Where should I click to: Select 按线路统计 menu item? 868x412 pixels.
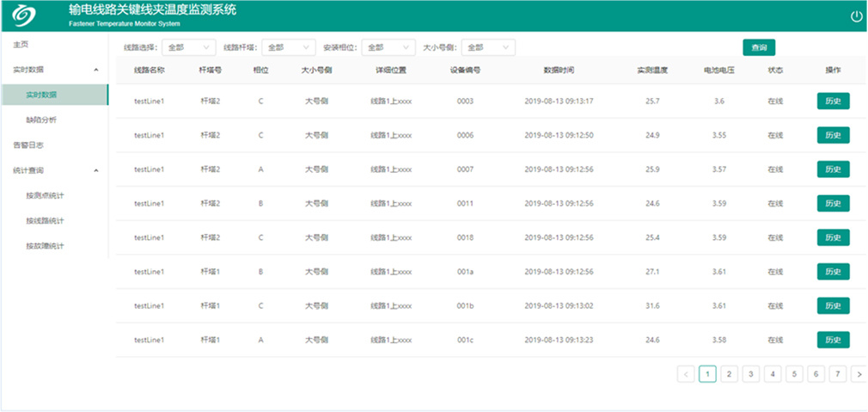45,221
